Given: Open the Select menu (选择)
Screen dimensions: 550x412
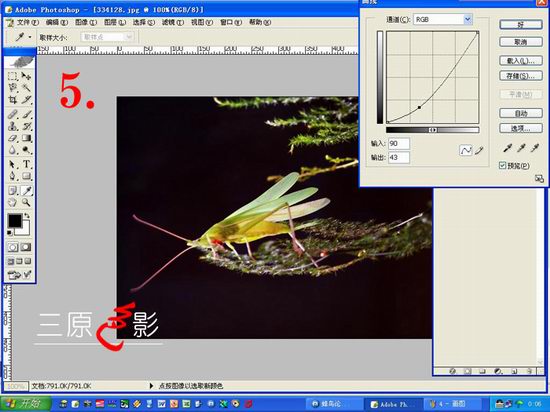Looking at the screenshot, I should (144, 22).
